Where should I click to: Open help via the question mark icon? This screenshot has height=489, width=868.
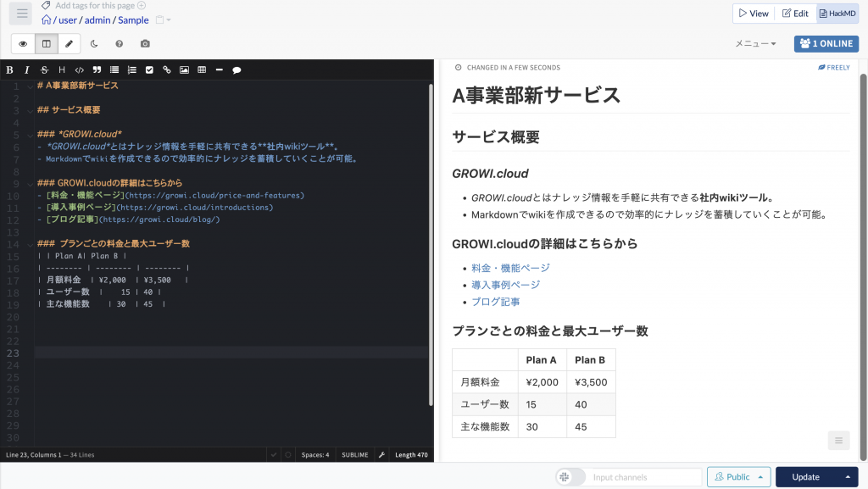tap(119, 44)
